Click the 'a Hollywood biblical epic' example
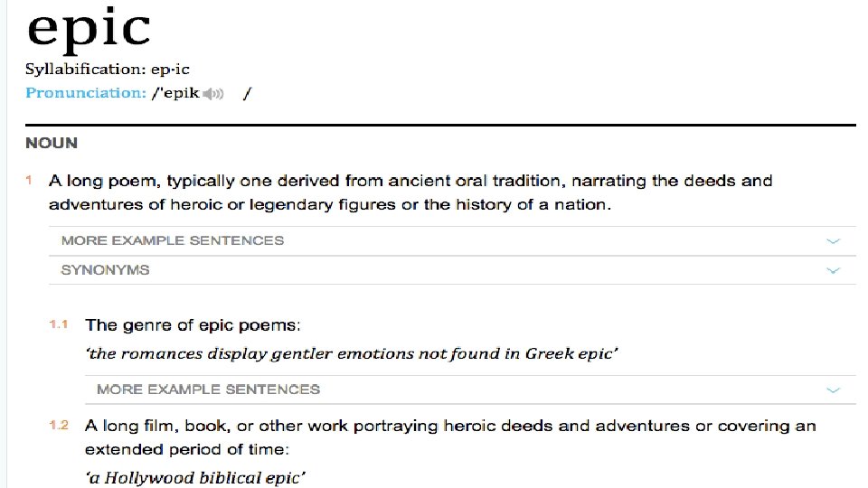The height and width of the screenshot is (488, 868). pos(195,477)
